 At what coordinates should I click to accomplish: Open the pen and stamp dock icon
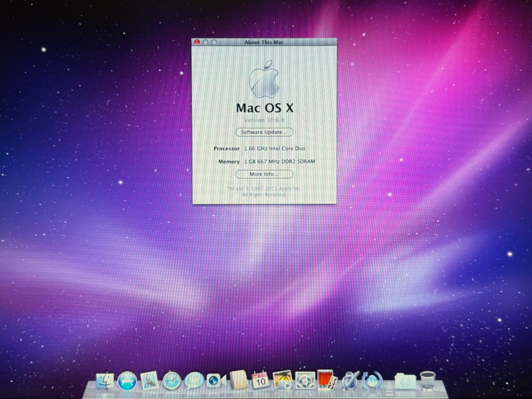350,381
